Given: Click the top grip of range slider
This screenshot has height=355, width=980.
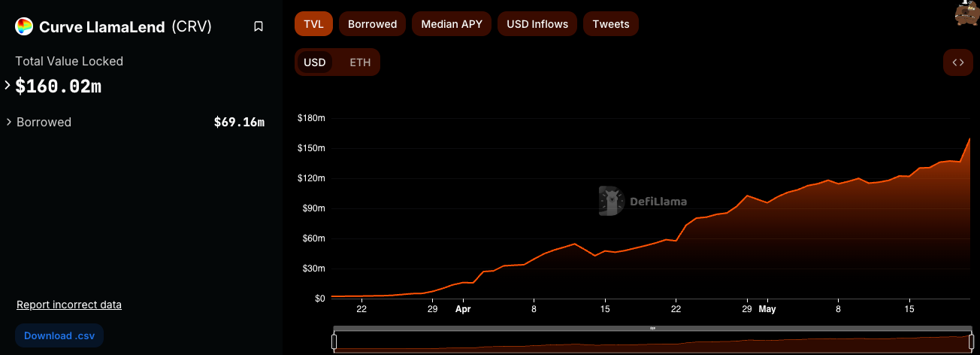Looking at the screenshot, I should pyautogui.click(x=652, y=329).
